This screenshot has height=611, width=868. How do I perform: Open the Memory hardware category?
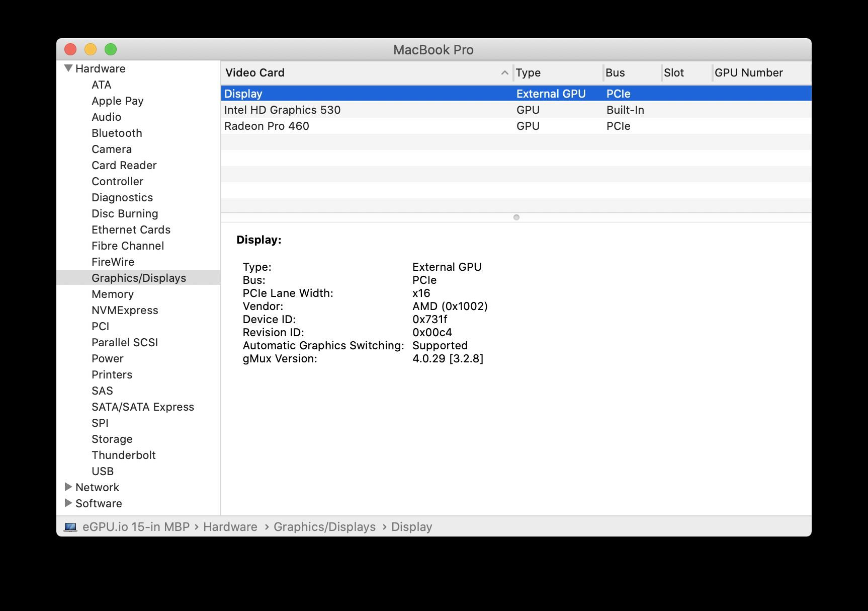tap(112, 294)
